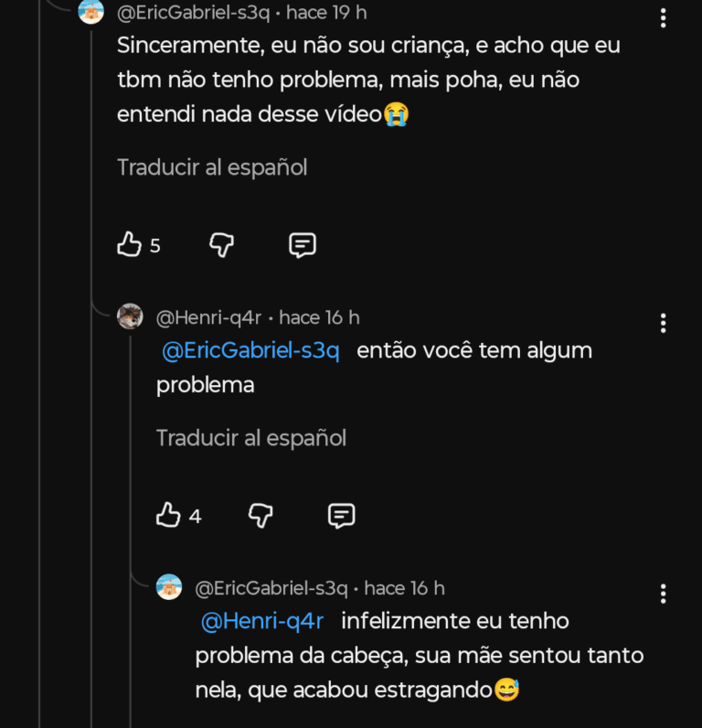Screen dimensions: 702x728
Task: Like Henri-q4r's reply with 4 likes
Action: point(169,516)
